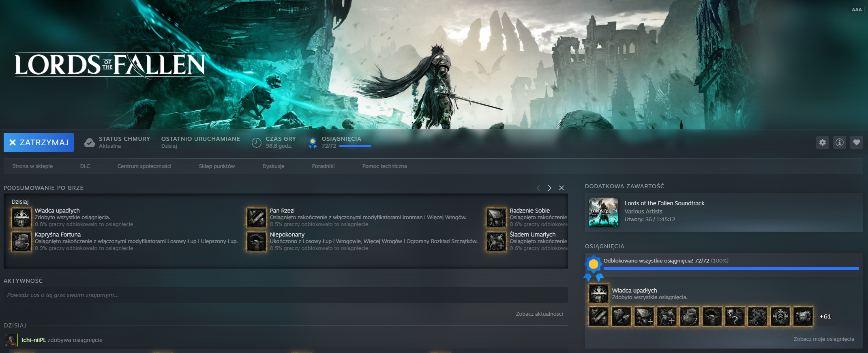Click Ostatnio uruchamiane label

[x=201, y=139]
